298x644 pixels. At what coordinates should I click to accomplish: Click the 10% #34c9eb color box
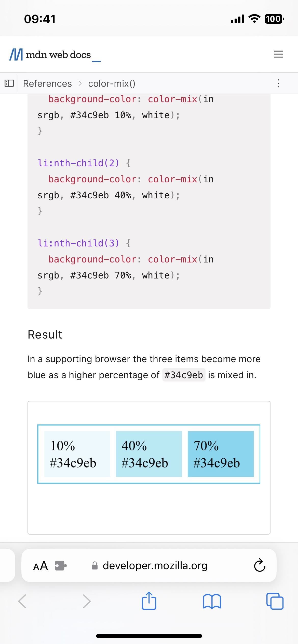coord(77,454)
